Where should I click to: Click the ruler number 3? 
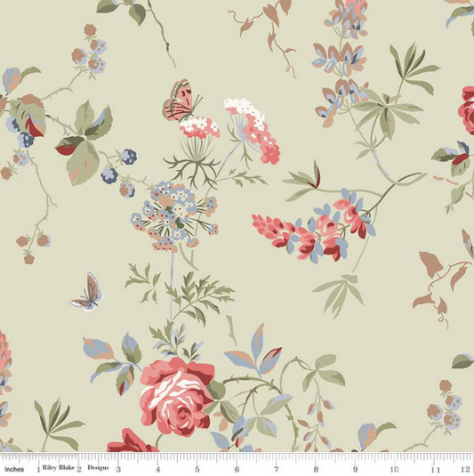coord(118,469)
